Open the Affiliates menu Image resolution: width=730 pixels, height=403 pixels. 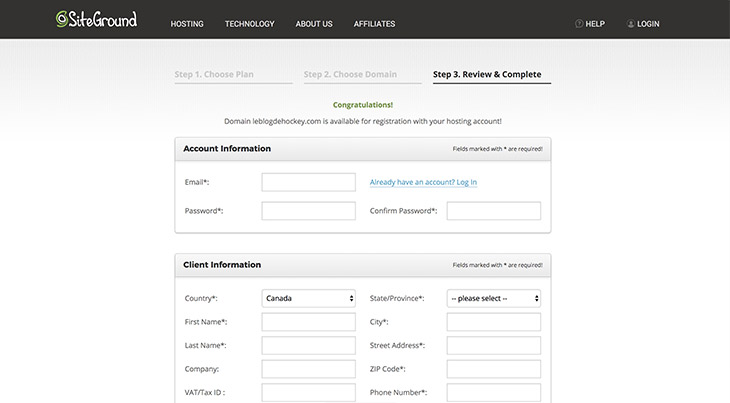pyautogui.click(x=374, y=24)
